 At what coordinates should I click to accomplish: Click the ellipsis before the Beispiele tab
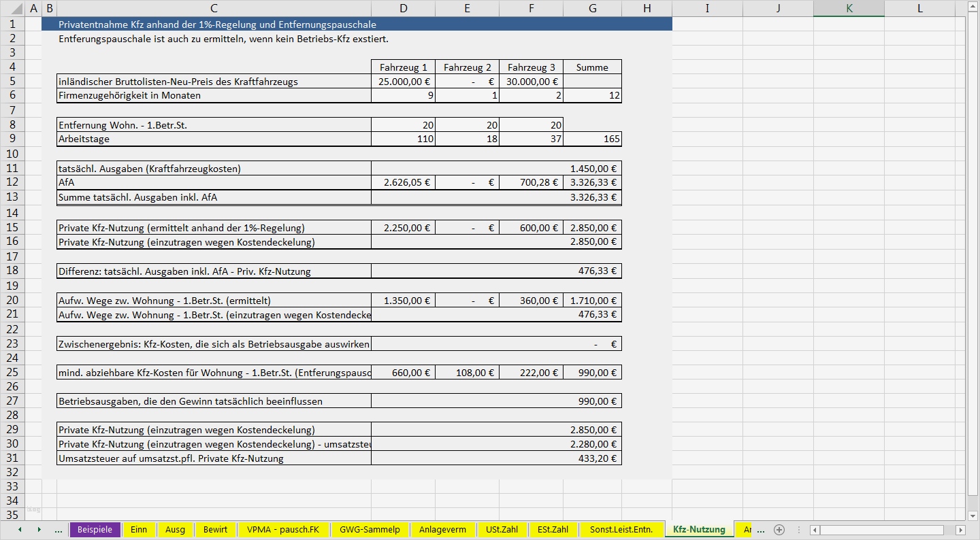pyautogui.click(x=59, y=529)
